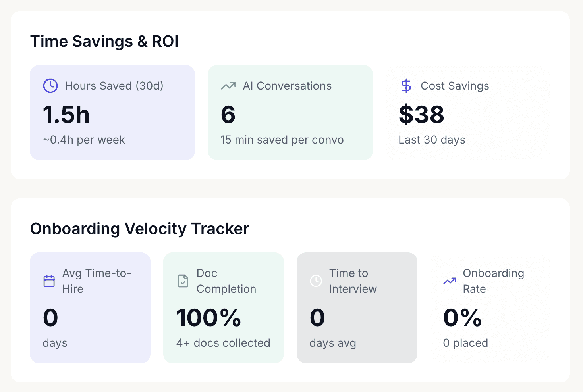Click the clock icon on Time to Interview card
The width and height of the screenshot is (583, 392).
click(x=316, y=281)
